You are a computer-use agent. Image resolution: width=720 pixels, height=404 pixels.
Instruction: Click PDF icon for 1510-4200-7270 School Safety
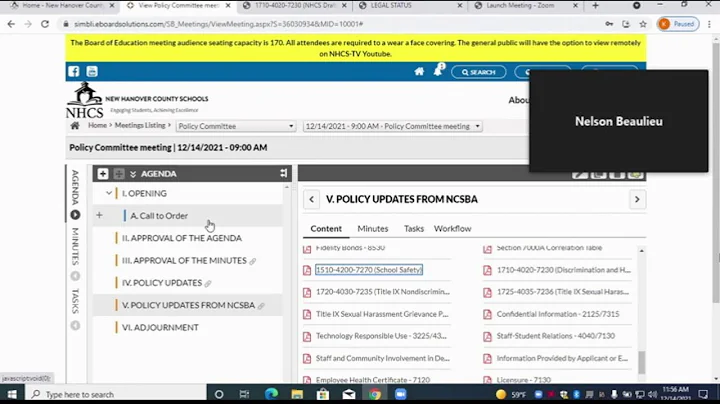(x=307, y=270)
